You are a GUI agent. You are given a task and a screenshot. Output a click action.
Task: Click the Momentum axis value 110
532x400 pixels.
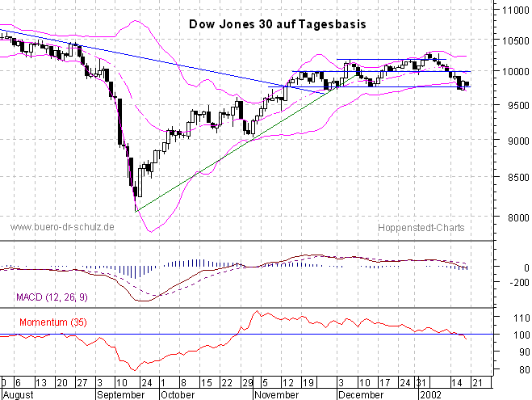(x=522, y=318)
